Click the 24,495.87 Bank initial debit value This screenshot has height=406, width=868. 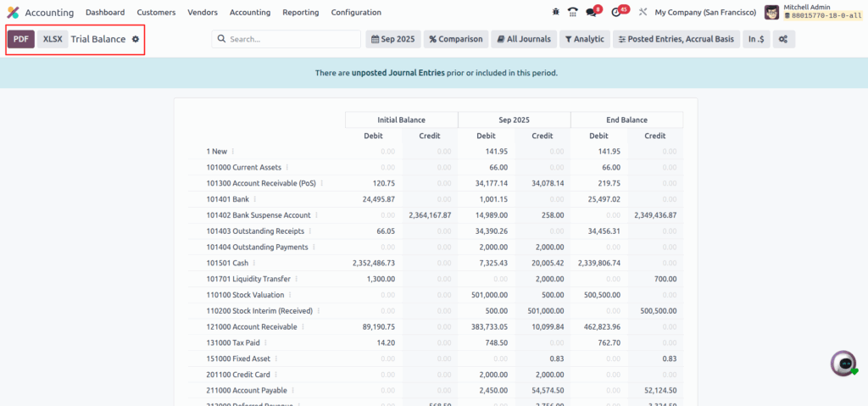coord(379,199)
